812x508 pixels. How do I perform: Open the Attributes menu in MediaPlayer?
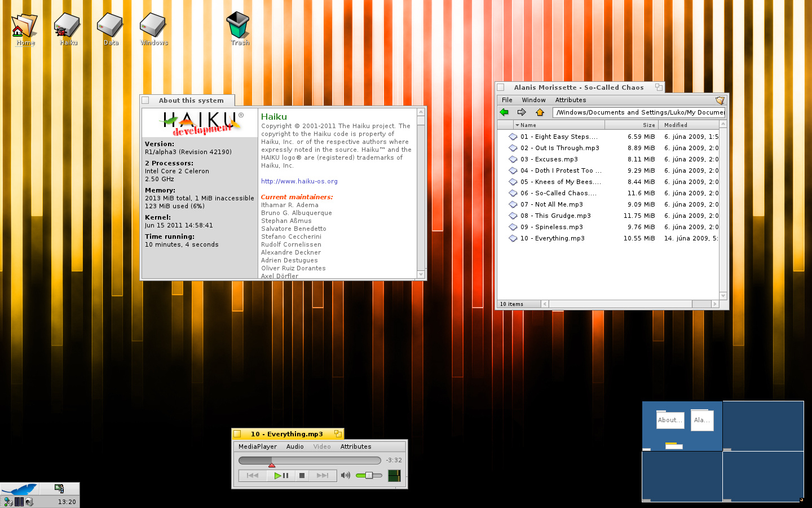[x=356, y=446]
